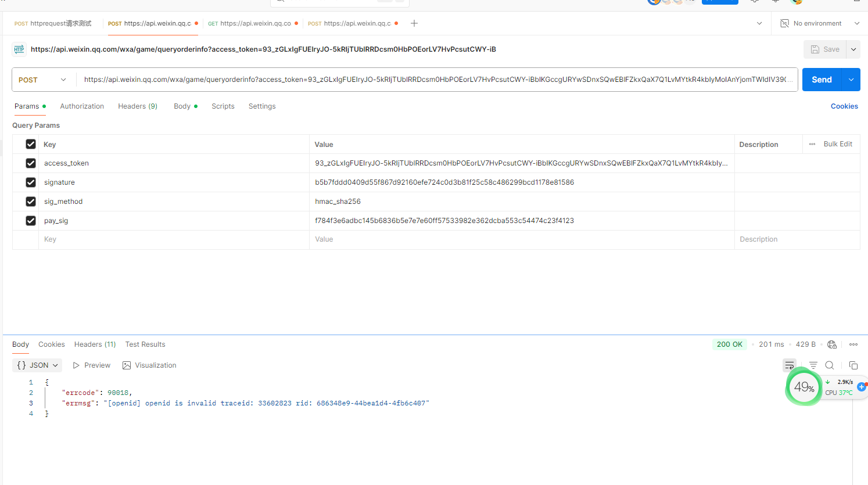Click the empty Value field in new row
The height and width of the screenshot is (485, 868).
point(522,239)
